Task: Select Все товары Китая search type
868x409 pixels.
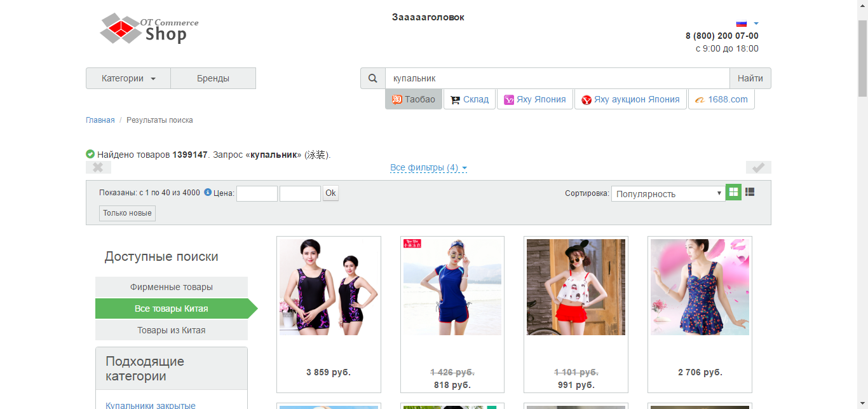Action: coord(172,308)
